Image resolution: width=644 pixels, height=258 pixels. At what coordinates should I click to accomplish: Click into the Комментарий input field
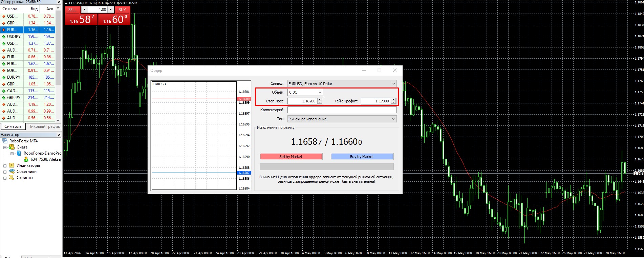(x=342, y=110)
